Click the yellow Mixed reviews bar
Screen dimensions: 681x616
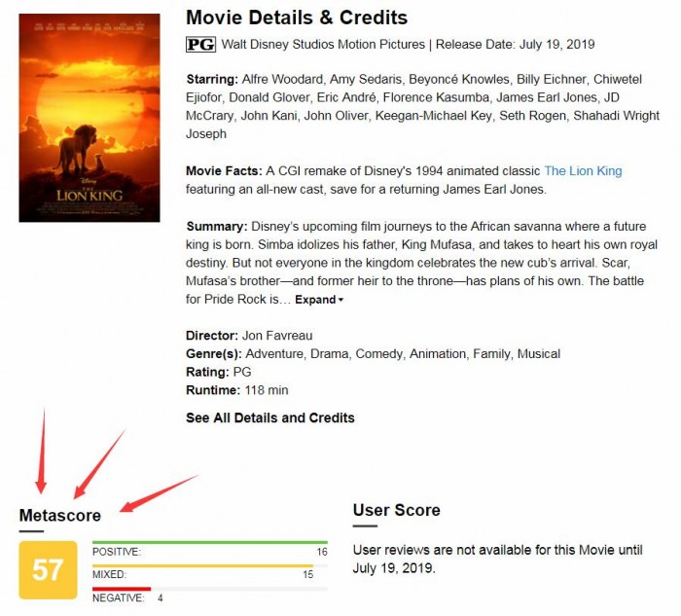(202, 565)
